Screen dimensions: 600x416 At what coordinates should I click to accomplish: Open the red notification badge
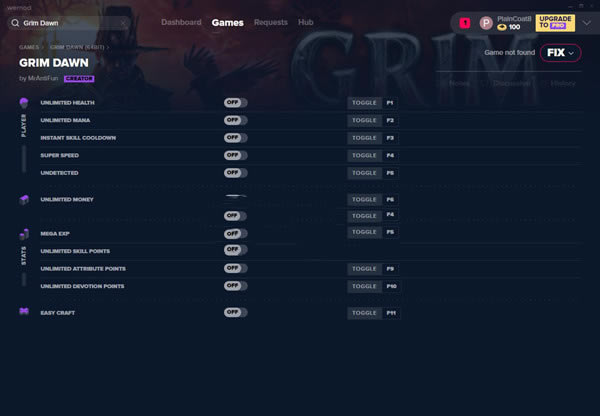[465, 22]
